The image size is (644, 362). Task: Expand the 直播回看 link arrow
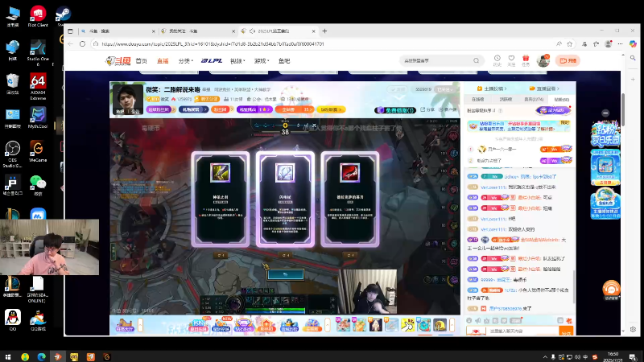558,88
